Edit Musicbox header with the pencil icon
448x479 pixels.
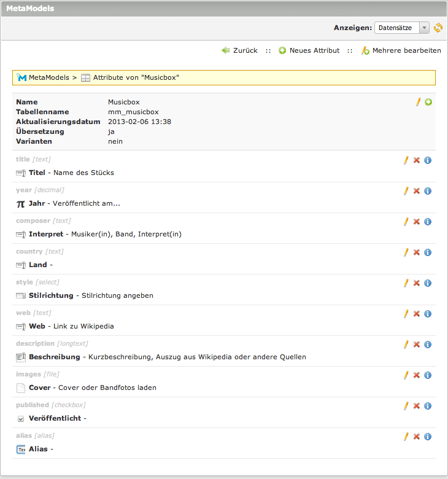click(419, 102)
